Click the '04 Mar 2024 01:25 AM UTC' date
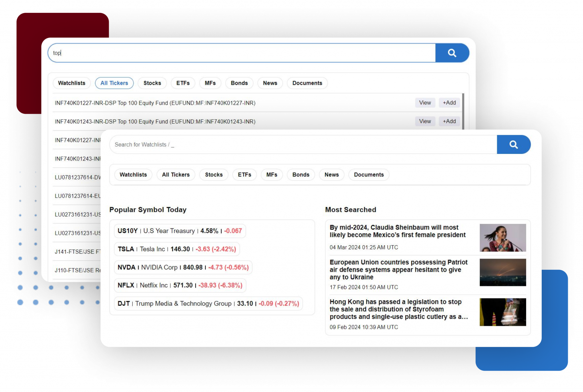The height and width of the screenshot is (392, 583). [364, 247]
